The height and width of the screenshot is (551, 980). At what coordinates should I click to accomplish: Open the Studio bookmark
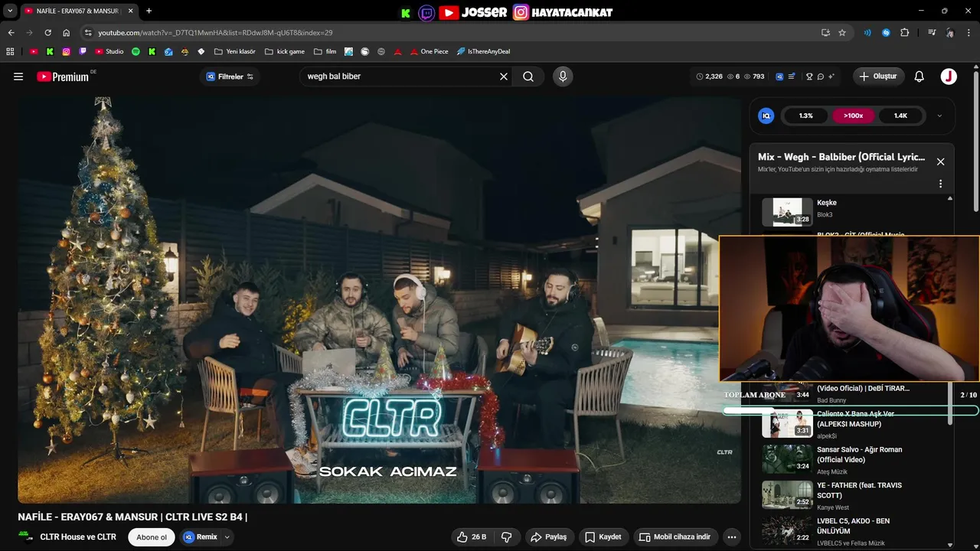coord(109,51)
